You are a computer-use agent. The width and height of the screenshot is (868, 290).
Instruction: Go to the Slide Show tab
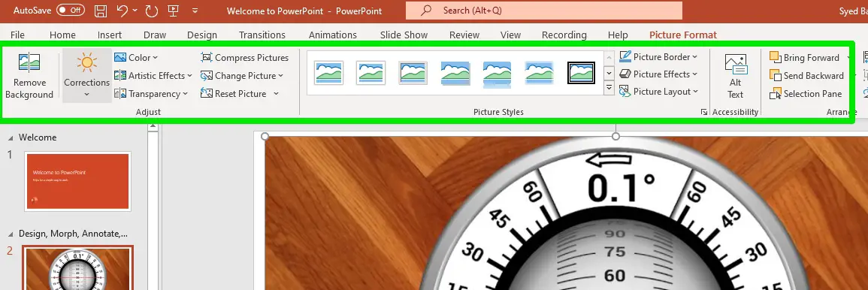click(x=404, y=35)
